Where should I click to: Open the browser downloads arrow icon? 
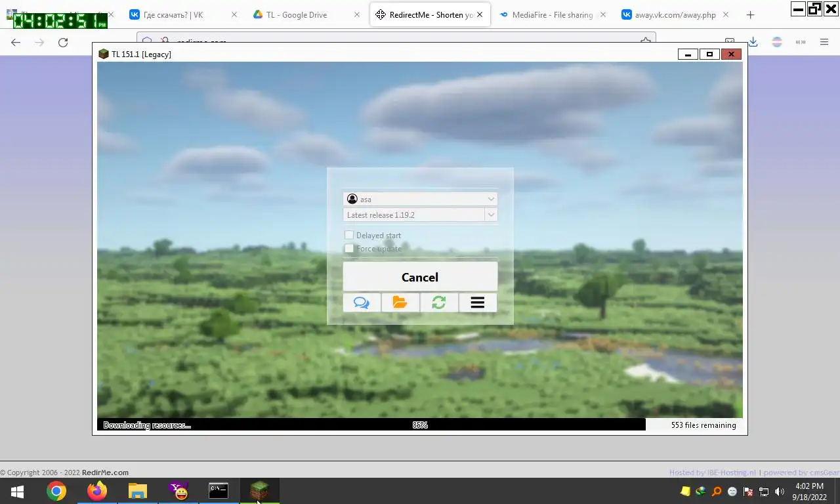[x=753, y=42]
